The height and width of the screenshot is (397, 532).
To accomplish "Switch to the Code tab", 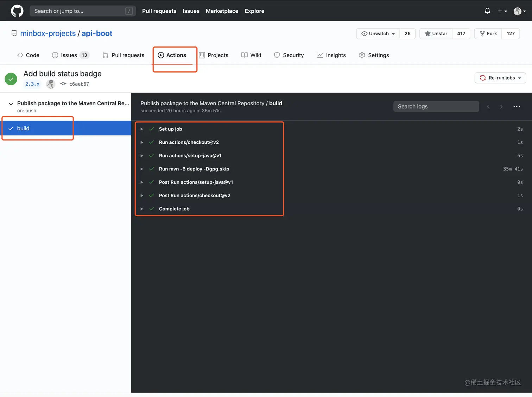I will (x=28, y=55).
